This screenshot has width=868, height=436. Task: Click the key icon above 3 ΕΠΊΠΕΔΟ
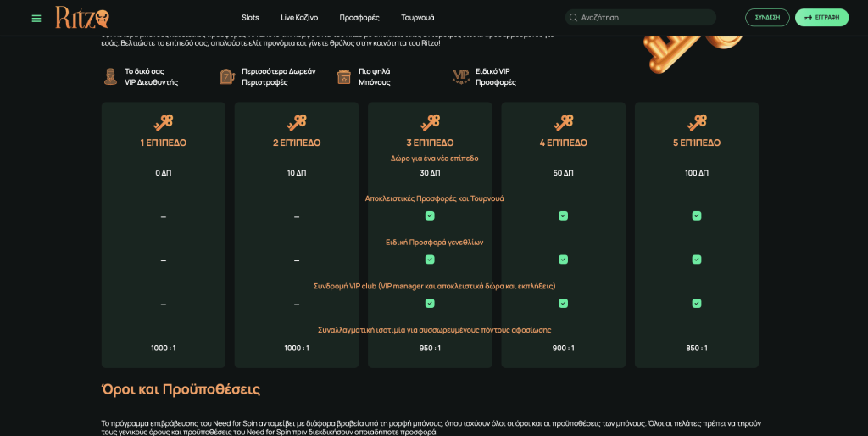430,122
